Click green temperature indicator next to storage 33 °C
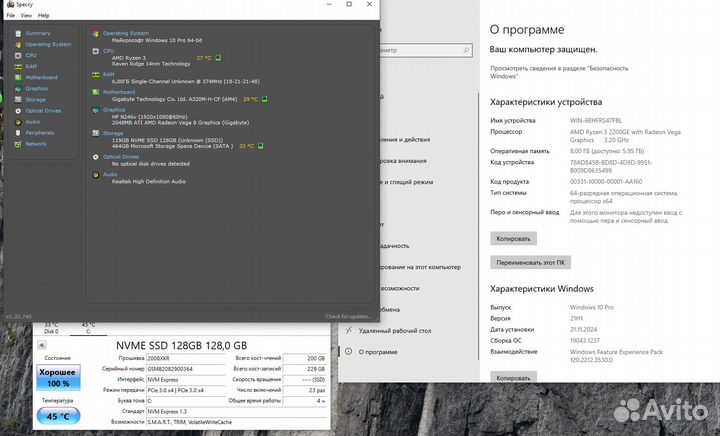 [x=260, y=146]
